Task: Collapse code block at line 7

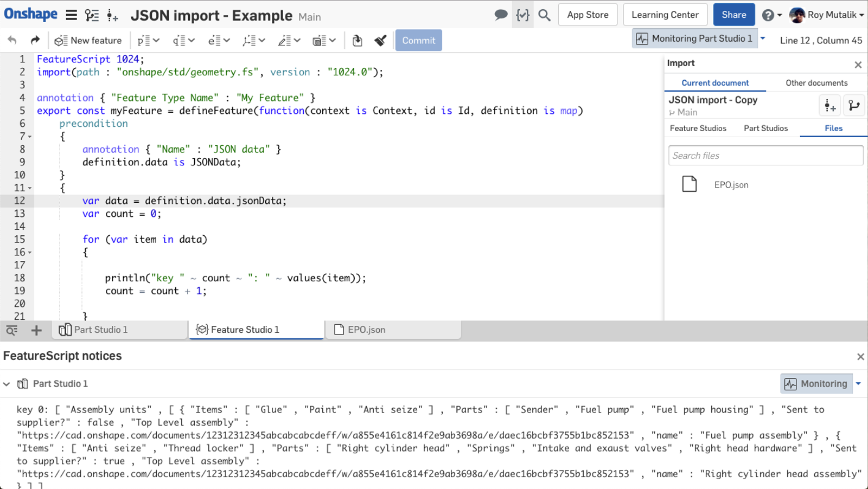Action: coord(30,137)
